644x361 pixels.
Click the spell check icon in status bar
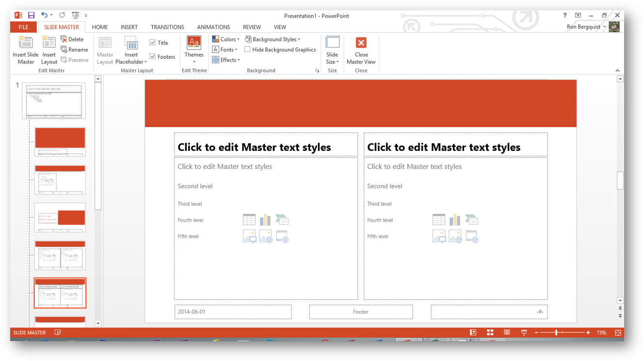58,332
